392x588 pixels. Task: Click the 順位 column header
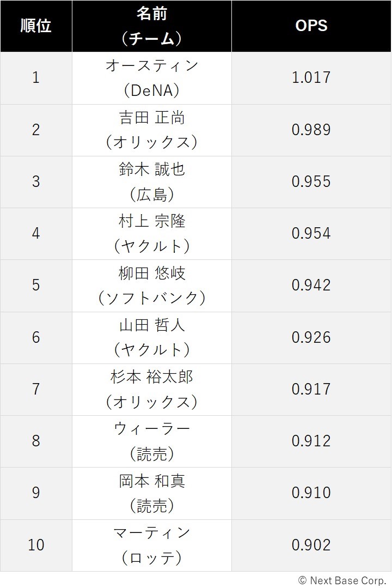coord(36,26)
